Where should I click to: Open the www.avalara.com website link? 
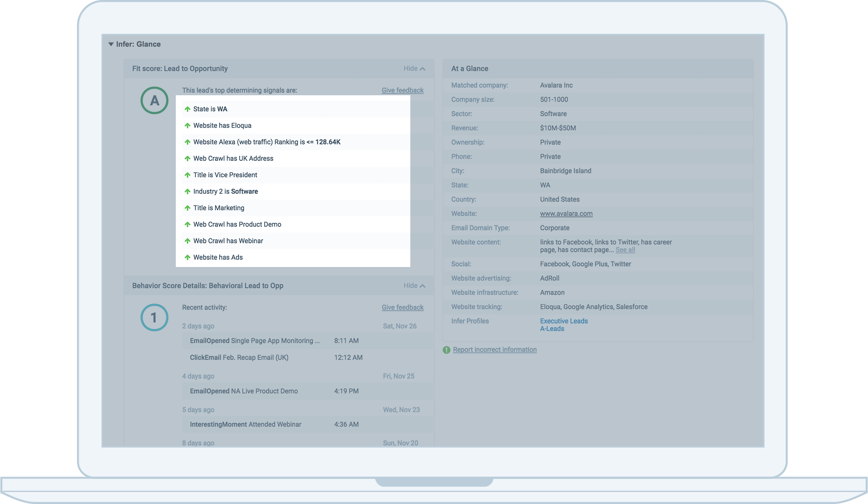[566, 214]
